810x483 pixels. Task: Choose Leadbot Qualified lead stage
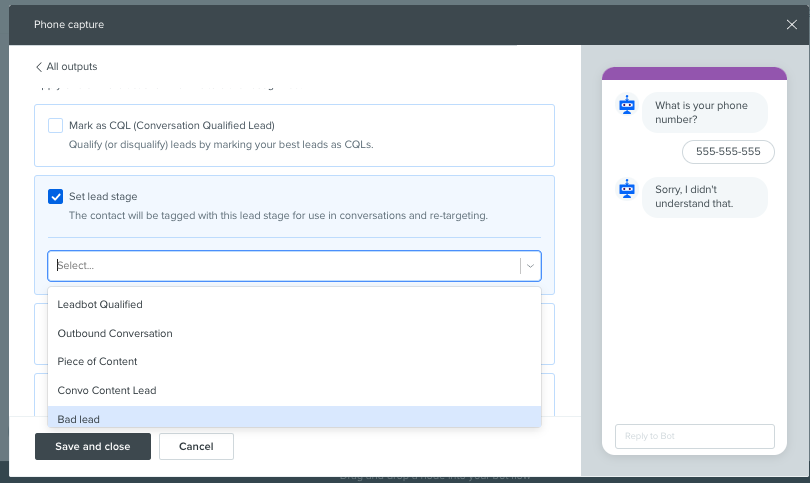click(294, 304)
